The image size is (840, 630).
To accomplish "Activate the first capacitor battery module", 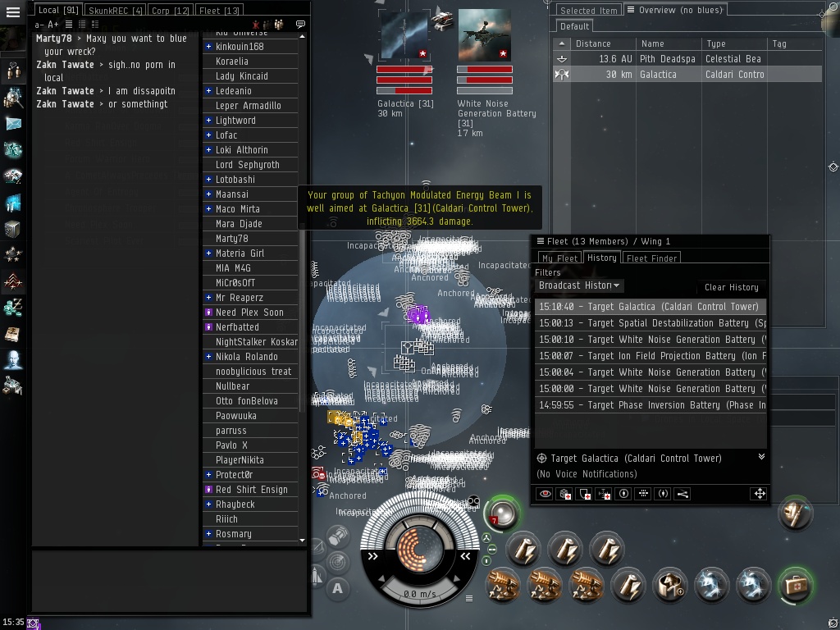I will click(x=523, y=549).
